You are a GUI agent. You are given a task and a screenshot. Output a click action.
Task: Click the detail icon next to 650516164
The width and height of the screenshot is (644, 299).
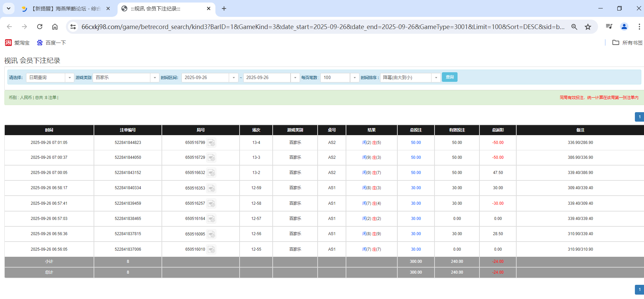pos(211,219)
